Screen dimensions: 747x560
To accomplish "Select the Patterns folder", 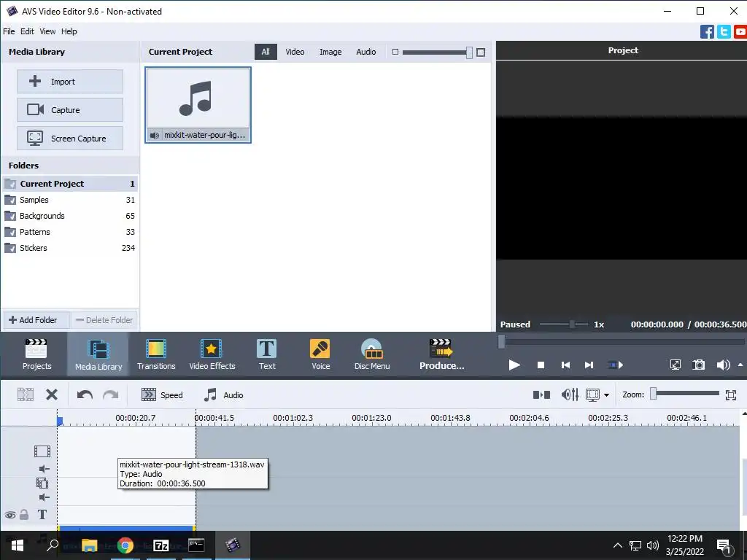I will click(x=70, y=232).
